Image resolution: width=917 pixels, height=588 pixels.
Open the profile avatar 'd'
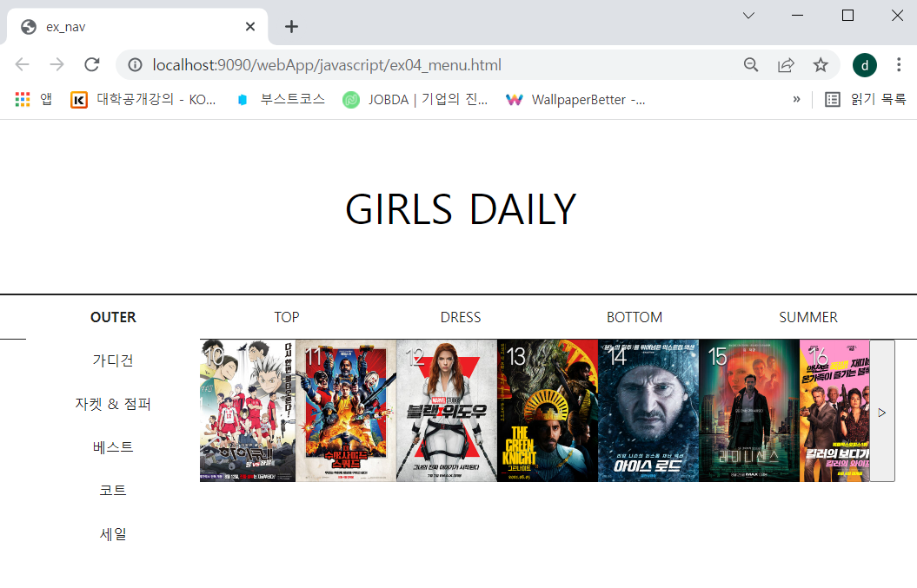click(x=864, y=65)
